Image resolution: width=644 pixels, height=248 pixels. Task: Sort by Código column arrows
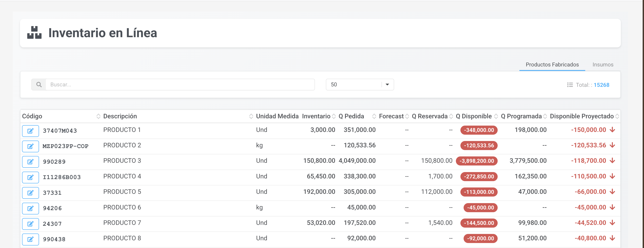pos(98,116)
